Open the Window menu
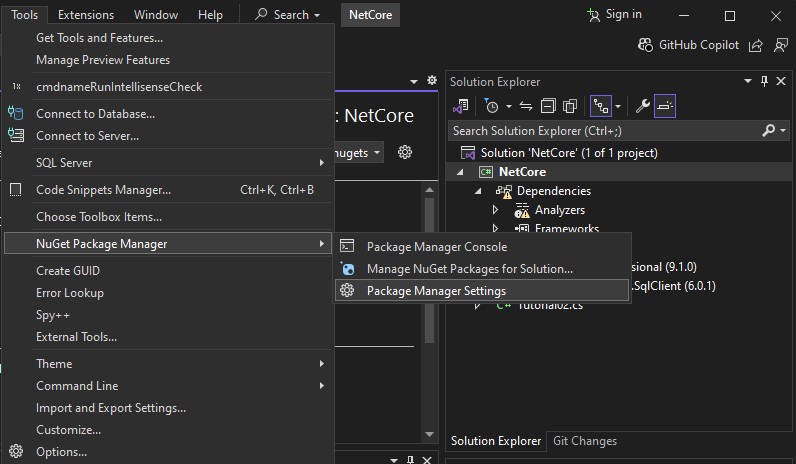796x464 pixels. pyautogui.click(x=156, y=15)
